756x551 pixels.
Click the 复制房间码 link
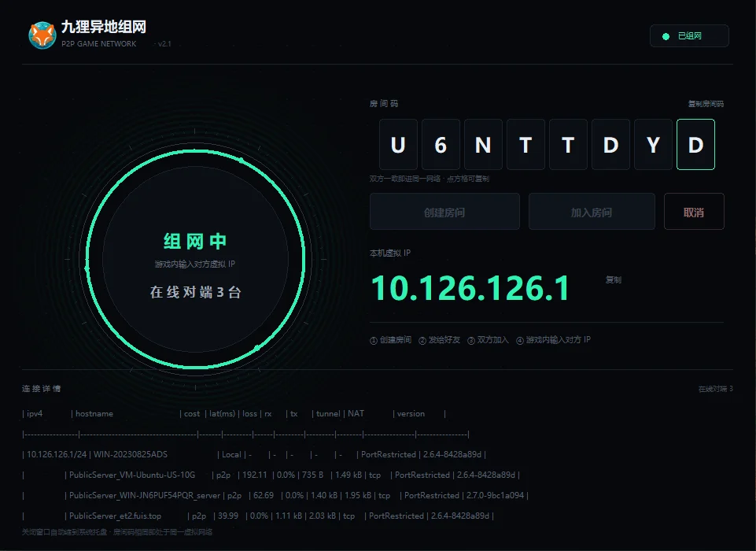[706, 104]
